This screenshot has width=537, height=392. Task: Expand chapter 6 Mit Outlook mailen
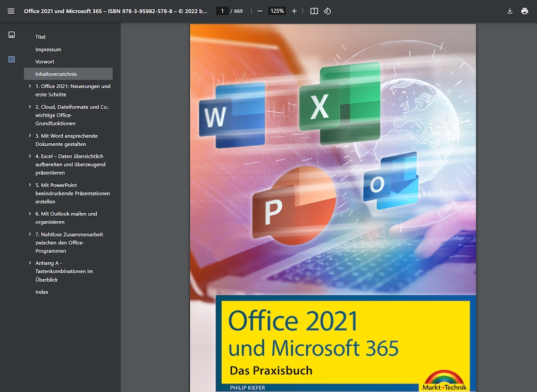tap(30, 214)
